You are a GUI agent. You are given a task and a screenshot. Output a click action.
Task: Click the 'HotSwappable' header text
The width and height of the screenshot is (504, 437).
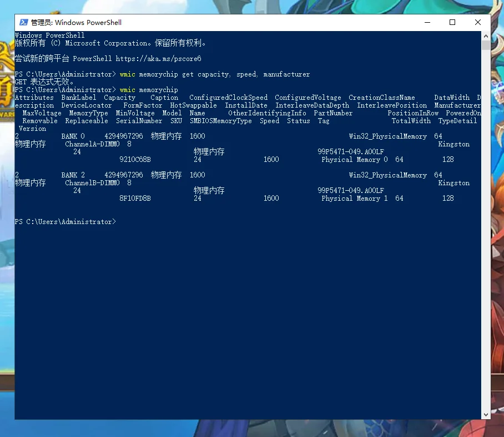tap(193, 105)
